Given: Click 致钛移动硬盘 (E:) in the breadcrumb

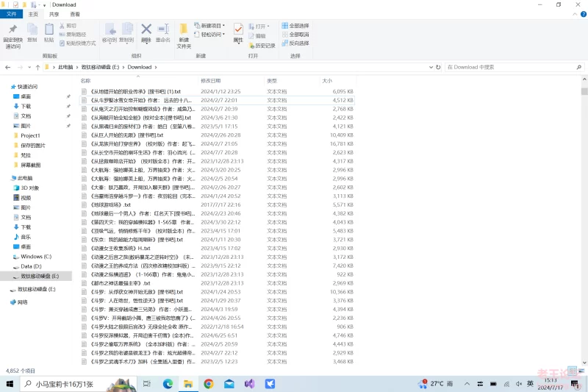Looking at the screenshot, I should (x=100, y=67).
